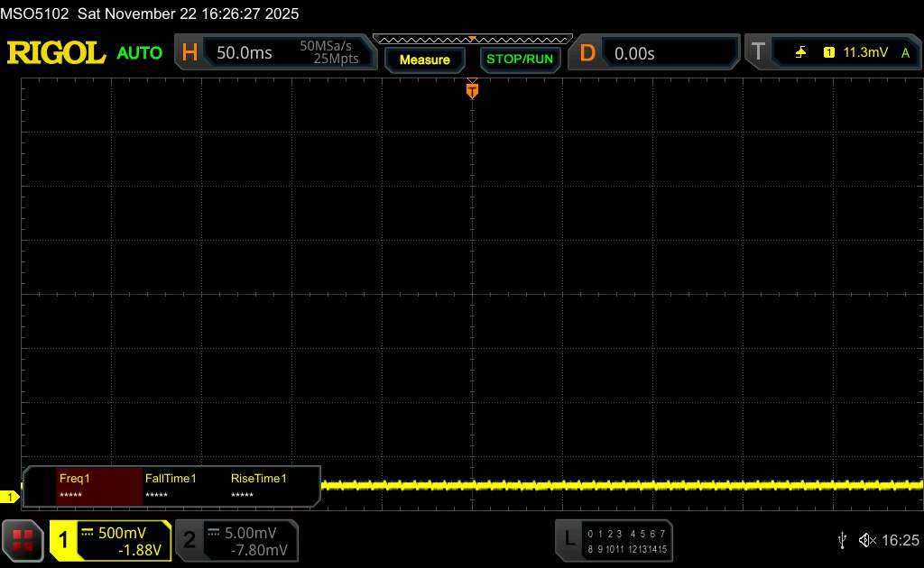924x568 pixels.
Task: Open the function navigation icon with red squares
Action: tap(23, 540)
